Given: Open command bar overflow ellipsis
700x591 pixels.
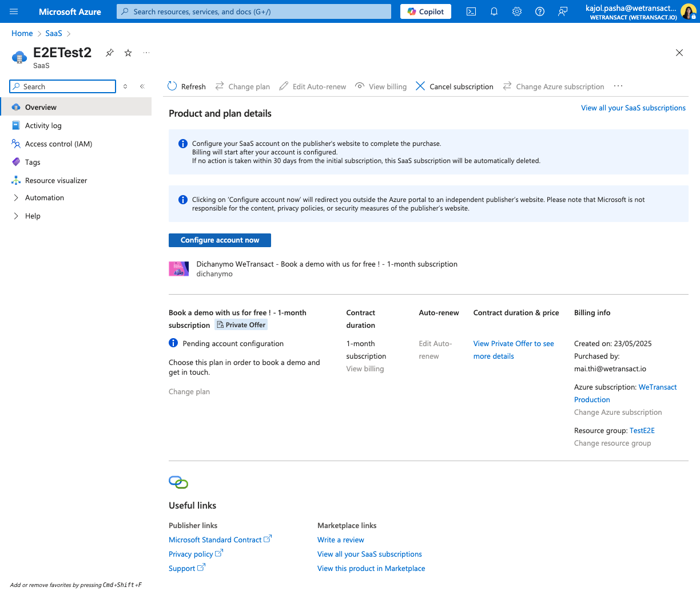Looking at the screenshot, I should (618, 86).
